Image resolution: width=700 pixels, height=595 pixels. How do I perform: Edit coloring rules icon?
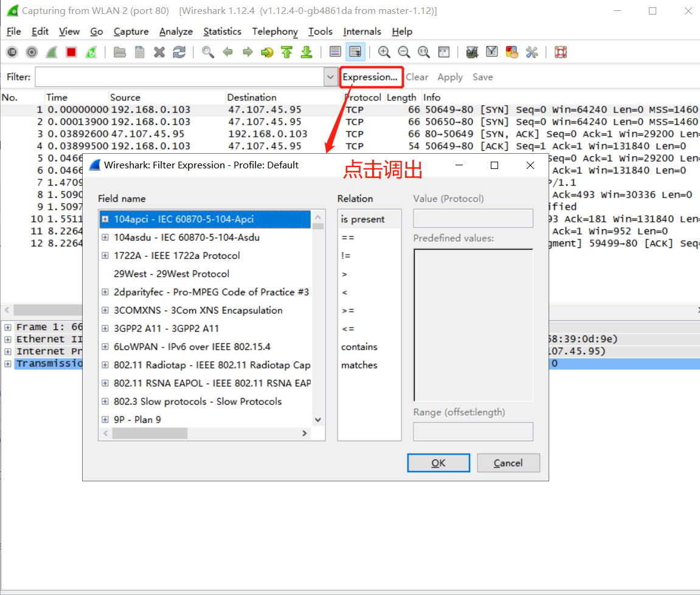coord(511,52)
